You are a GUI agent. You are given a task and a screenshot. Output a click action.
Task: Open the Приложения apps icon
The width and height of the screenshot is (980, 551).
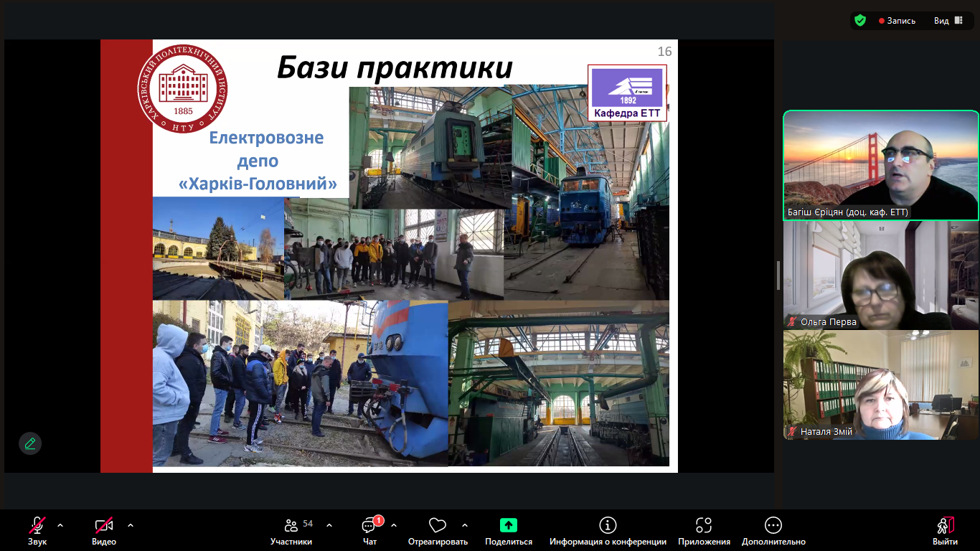click(704, 525)
